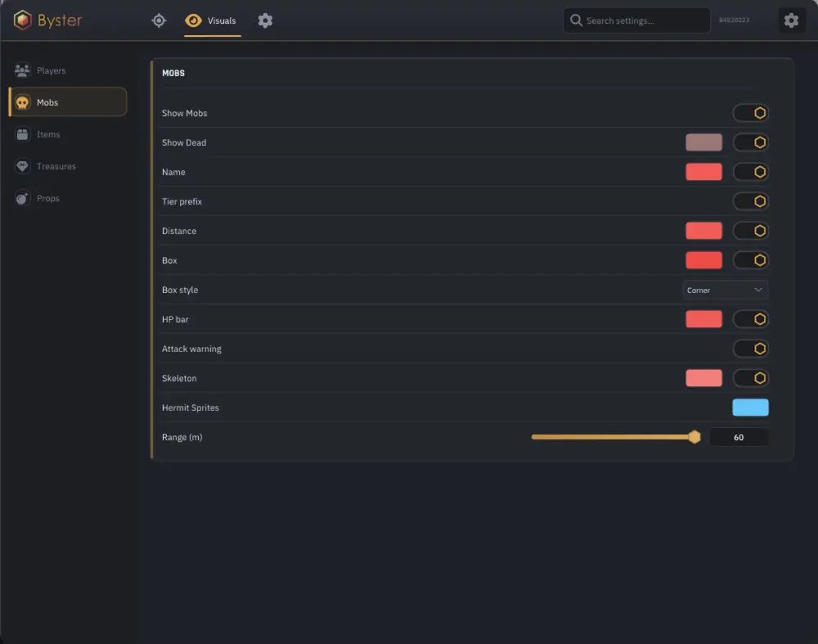The height and width of the screenshot is (644, 818).
Task: Open the aim crosshair tab icon
Action: pyautogui.click(x=159, y=20)
